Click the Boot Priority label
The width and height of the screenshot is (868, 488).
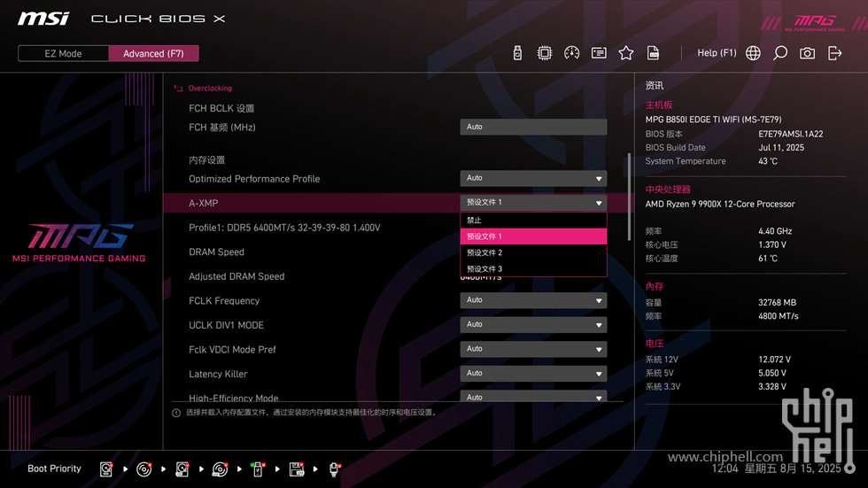[x=54, y=469]
